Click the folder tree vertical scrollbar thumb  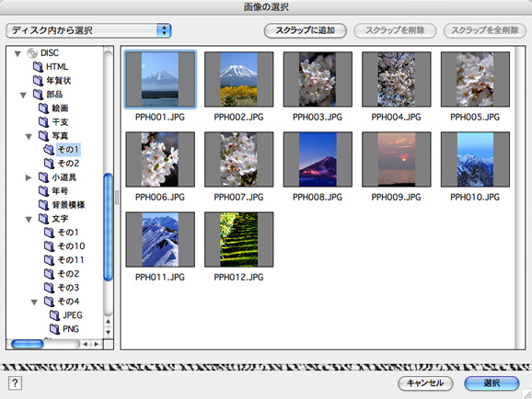tap(108, 227)
